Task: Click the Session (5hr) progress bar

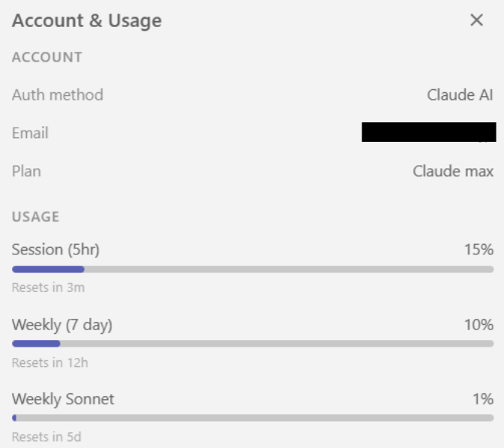Action: 253,269
